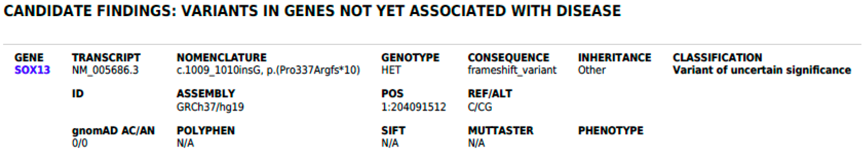868x154 pixels.
Task: Click the gnomAD AC/AN value 0/0
Action: click(x=80, y=143)
